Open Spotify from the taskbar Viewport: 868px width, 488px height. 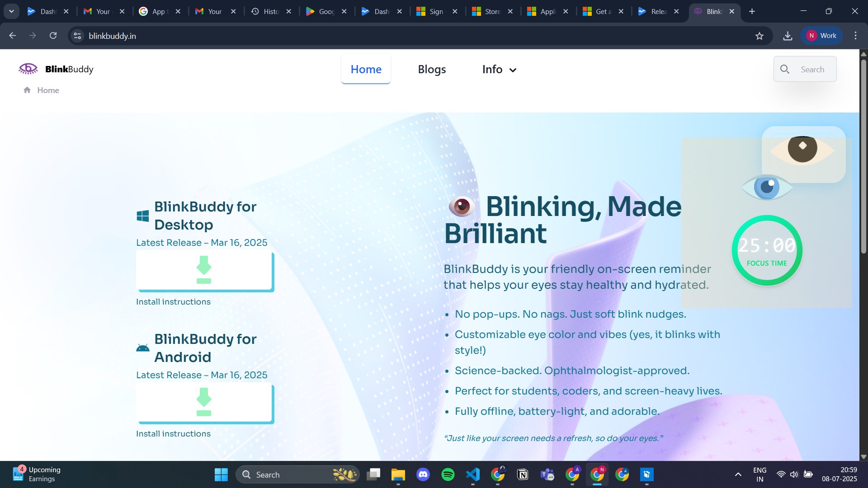click(x=448, y=474)
